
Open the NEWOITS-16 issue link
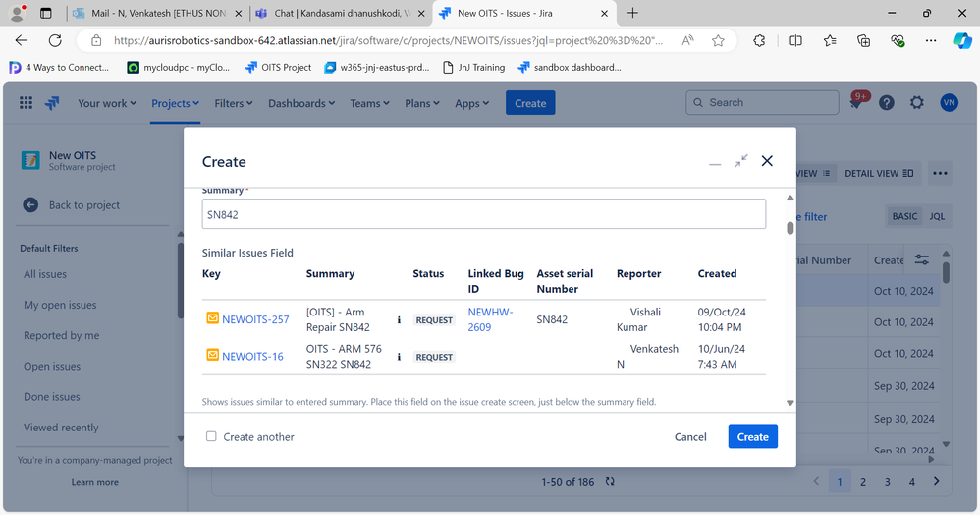tap(252, 356)
